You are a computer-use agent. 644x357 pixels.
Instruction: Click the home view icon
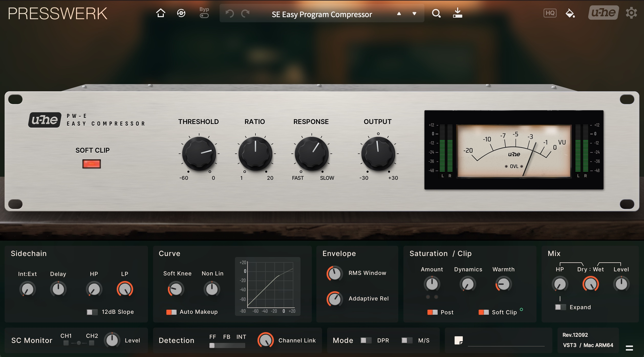click(x=160, y=13)
